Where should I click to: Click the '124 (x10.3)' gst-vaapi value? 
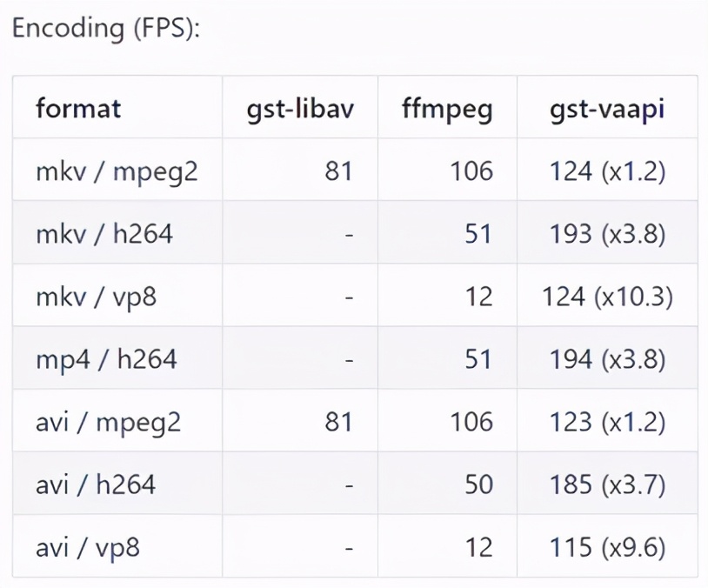607,297
